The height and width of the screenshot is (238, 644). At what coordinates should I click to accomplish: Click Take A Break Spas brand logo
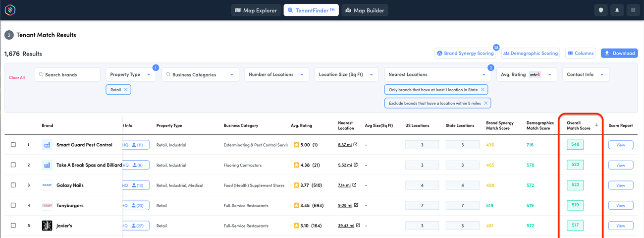47,165
